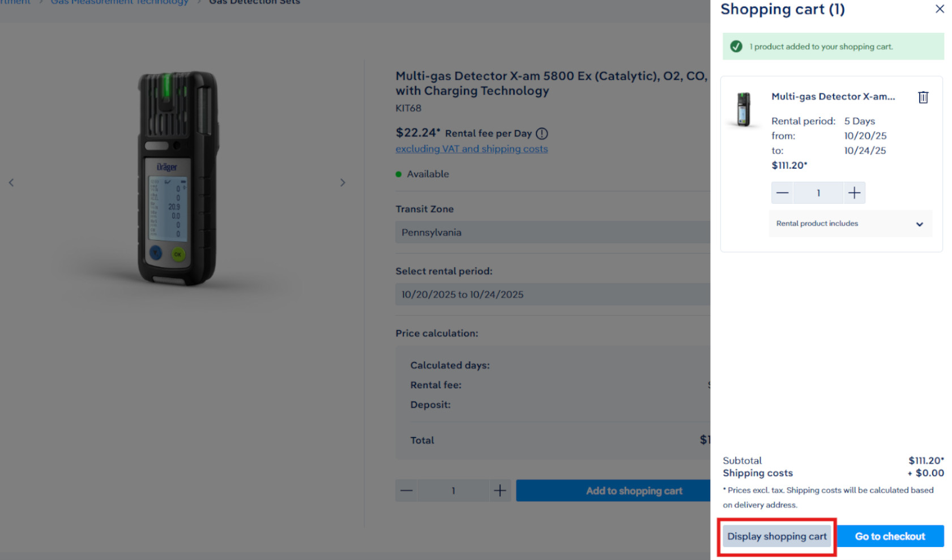Open the Transit Zone Pennsylvania dropdown
Viewport: 952px width, 560px height.
pos(552,232)
